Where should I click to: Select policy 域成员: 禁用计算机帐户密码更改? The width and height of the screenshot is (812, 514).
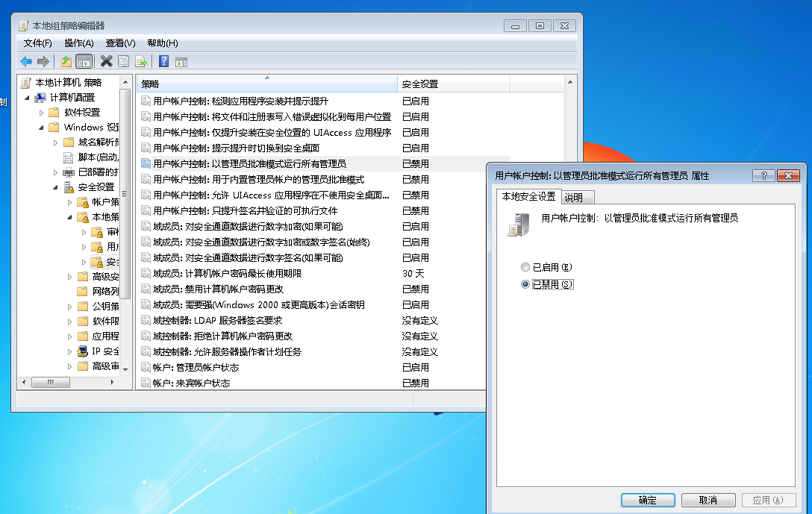click(218, 289)
